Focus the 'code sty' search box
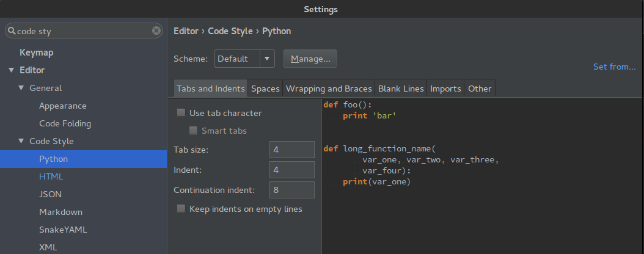The width and height of the screenshot is (644, 254). [x=84, y=31]
